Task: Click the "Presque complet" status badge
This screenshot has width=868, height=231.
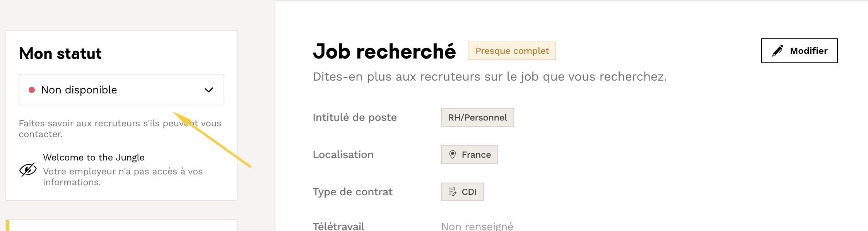Action: (x=512, y=51)
